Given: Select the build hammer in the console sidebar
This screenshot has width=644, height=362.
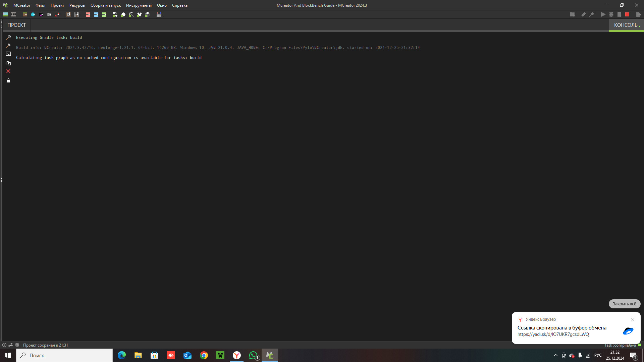Looking at the screenshot, I should coord(8,46).
